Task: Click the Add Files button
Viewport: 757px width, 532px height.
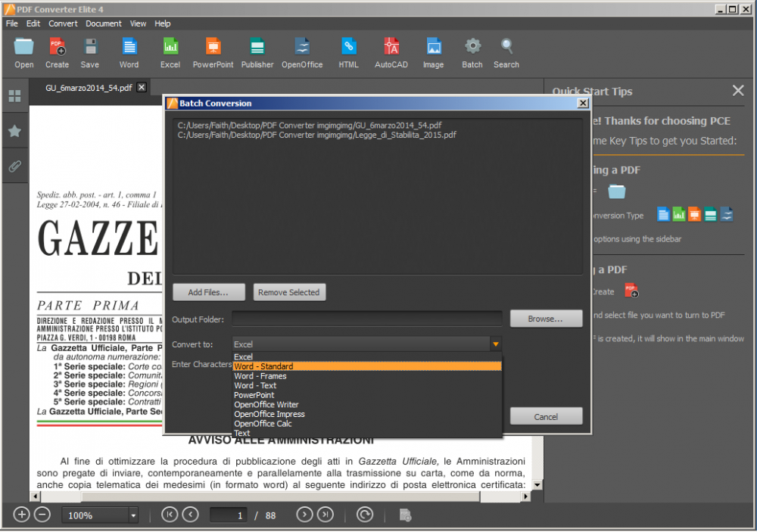Action: tap(207, 292)
